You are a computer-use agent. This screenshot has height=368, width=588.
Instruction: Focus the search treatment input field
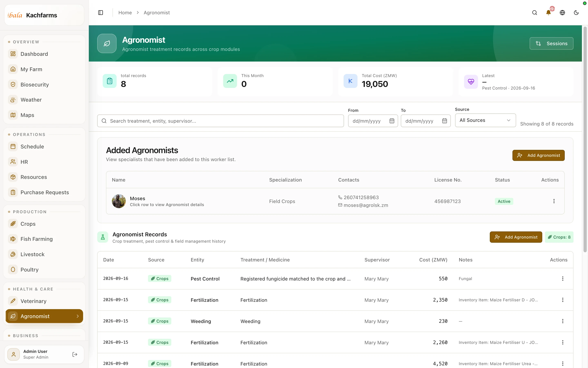220,121
